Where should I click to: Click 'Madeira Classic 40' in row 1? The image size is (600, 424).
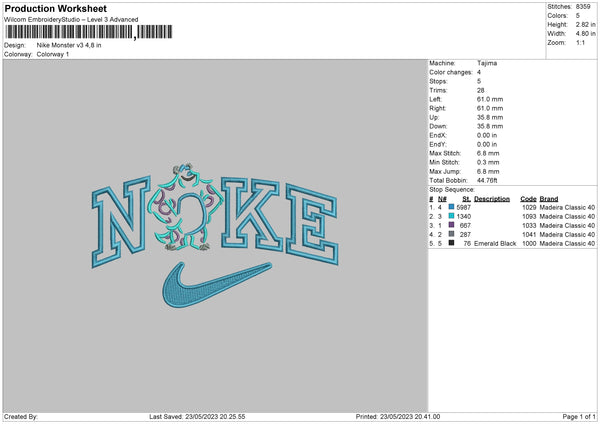click(567, 207)
